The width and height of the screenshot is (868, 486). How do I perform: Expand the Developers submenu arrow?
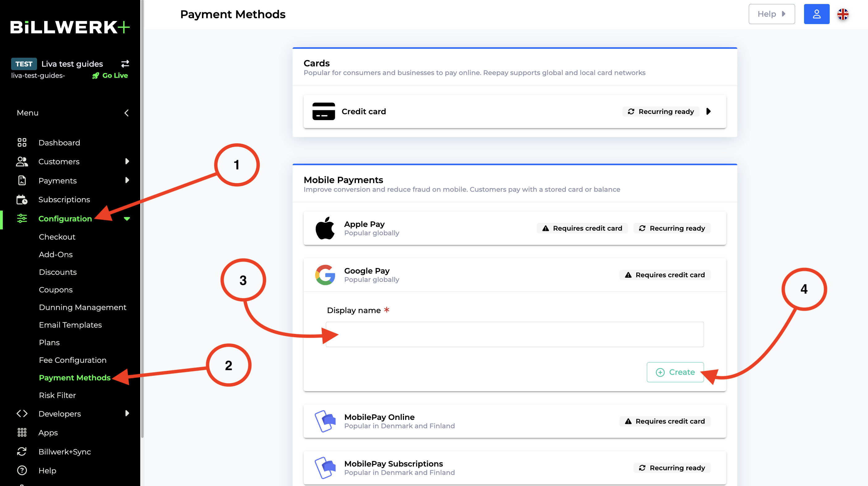127,413
